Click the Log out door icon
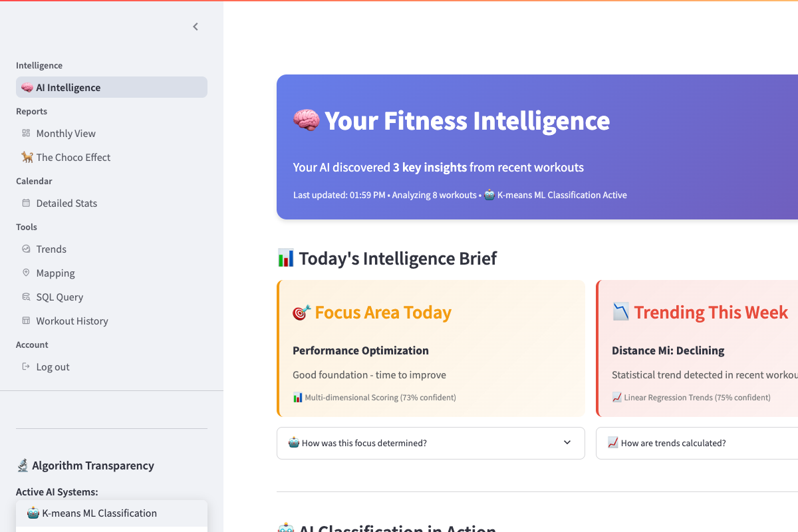The width and height of the screenshot is (798, 532). click(x=26, y=366)
